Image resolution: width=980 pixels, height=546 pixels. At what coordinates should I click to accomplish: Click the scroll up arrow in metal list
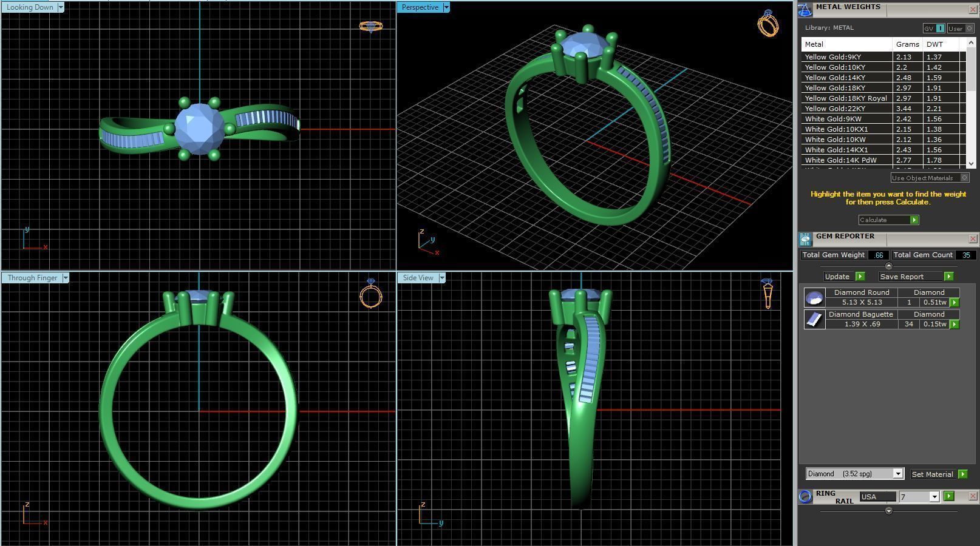coord(970,43)
